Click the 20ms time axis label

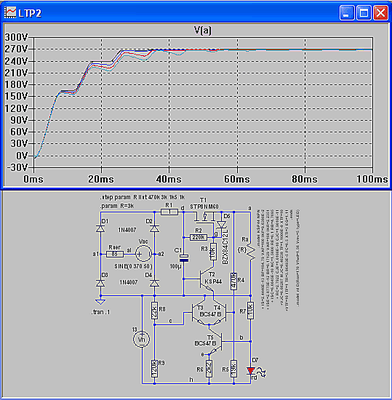click(x=101, y=179)
